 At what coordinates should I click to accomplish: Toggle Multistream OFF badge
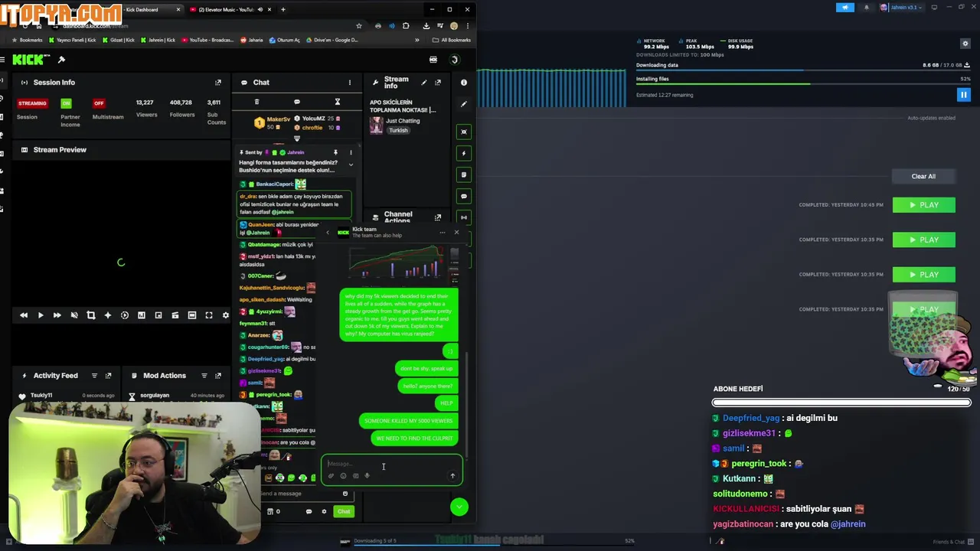pyautogui.click(x=99, y=103)
